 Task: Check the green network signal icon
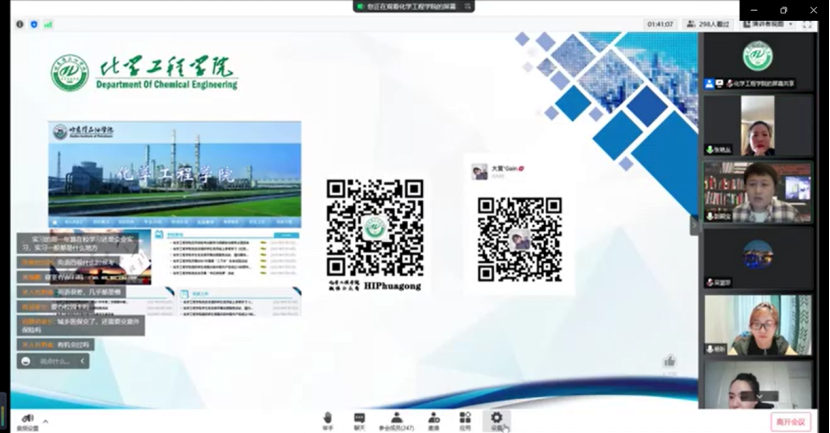click(x=48, y=24)
